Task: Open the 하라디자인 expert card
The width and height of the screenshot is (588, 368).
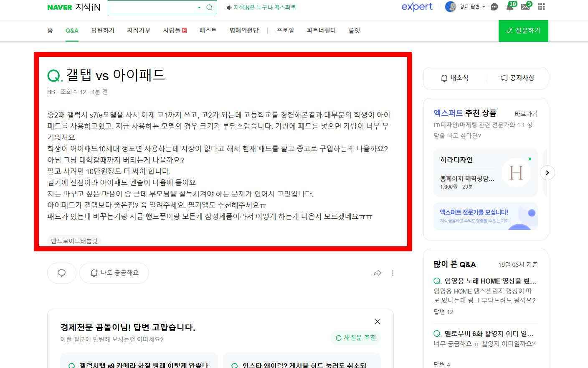Action: [486, 173]
